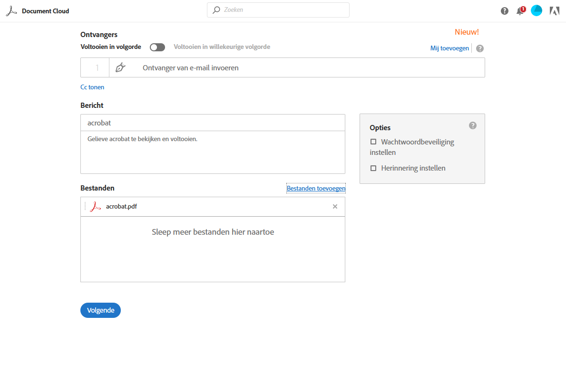Open the help question mark in header

(x=505, y=11)
